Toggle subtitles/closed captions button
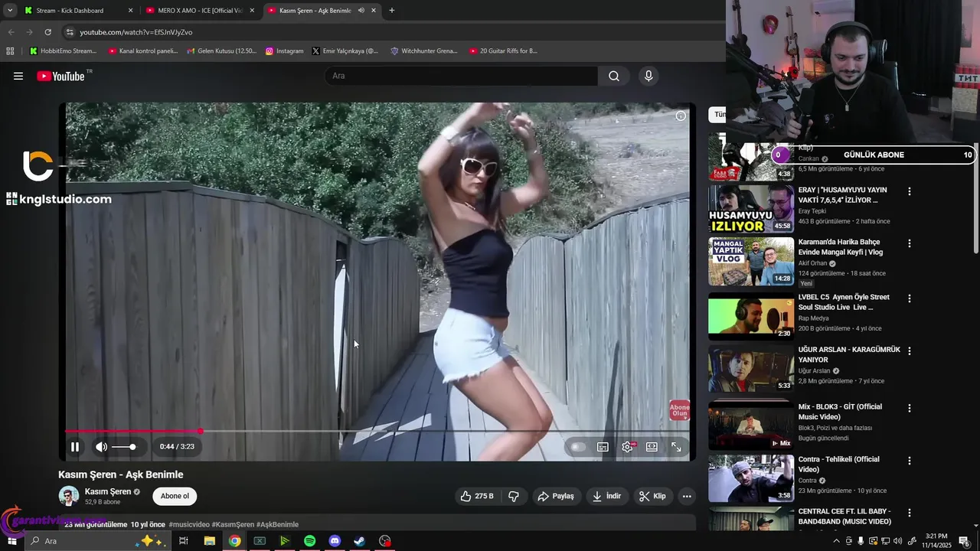Viewport: 980px width, 551px height. (x=603, y=447)
